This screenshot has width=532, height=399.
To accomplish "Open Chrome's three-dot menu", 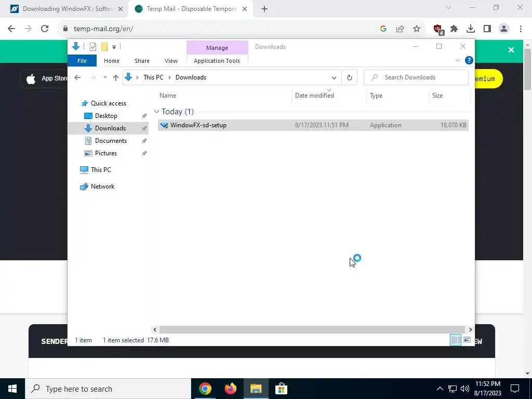I will tap(521, 29).
